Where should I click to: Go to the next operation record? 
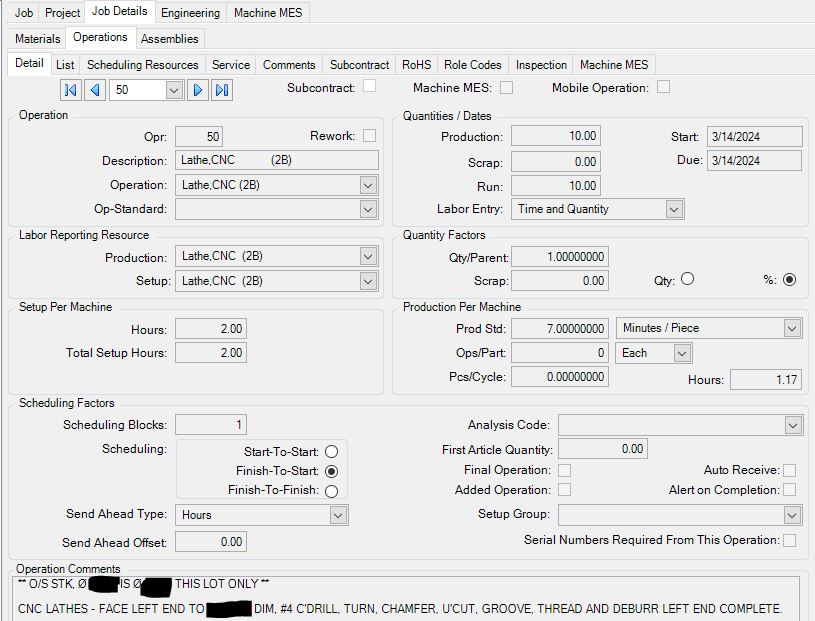198,90
